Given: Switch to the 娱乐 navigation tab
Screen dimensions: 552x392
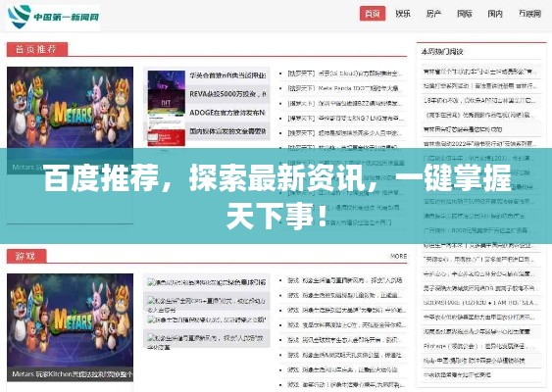Looking at the screenshot, I should 403,14.
